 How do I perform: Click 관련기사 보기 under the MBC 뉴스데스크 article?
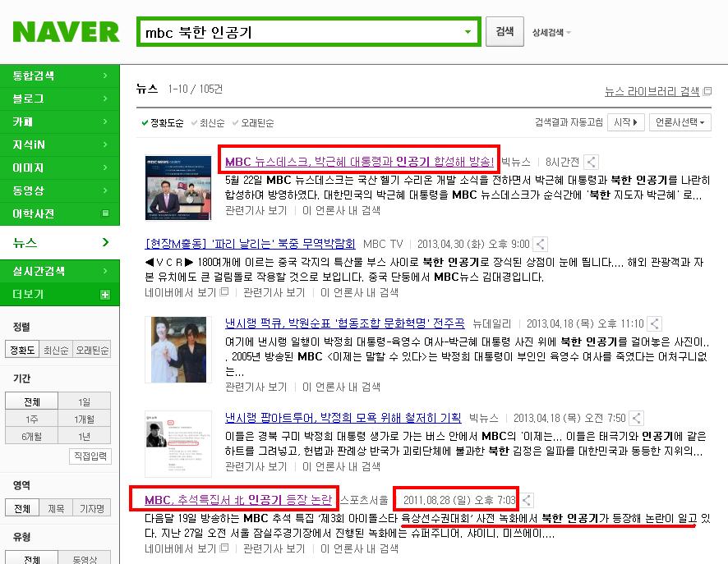coord(256,210)
